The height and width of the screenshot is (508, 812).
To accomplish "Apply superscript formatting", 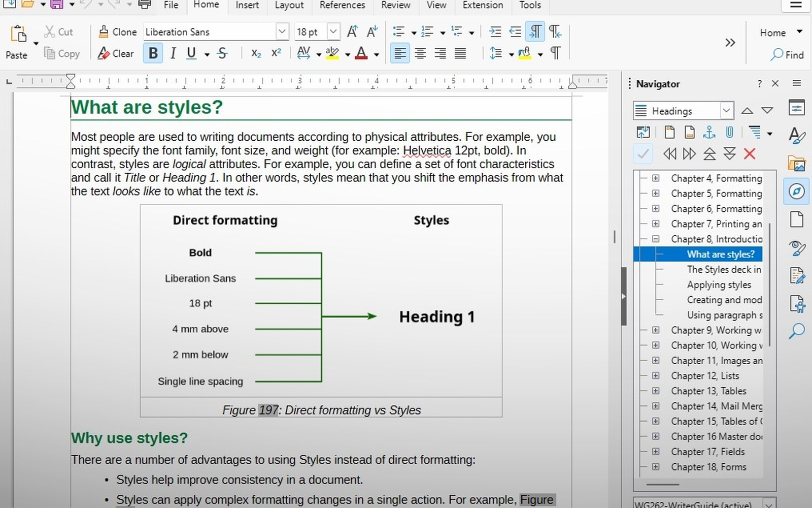I will point(276,53).
